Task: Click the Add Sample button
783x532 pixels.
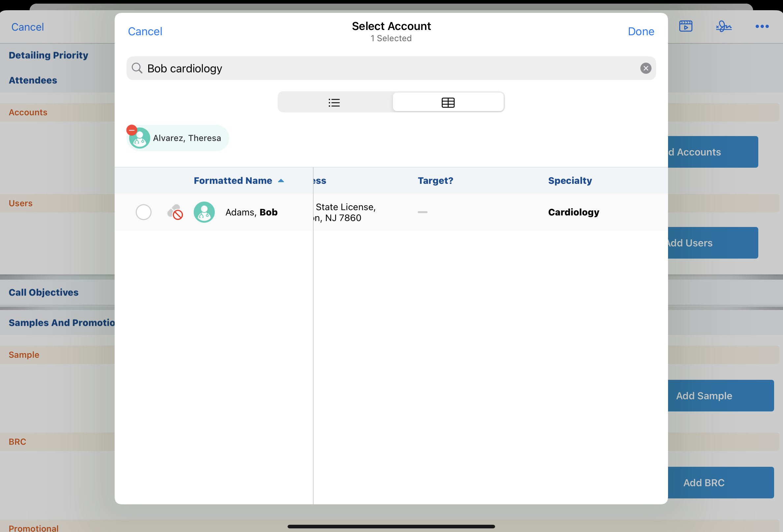Action: (720, 396)
